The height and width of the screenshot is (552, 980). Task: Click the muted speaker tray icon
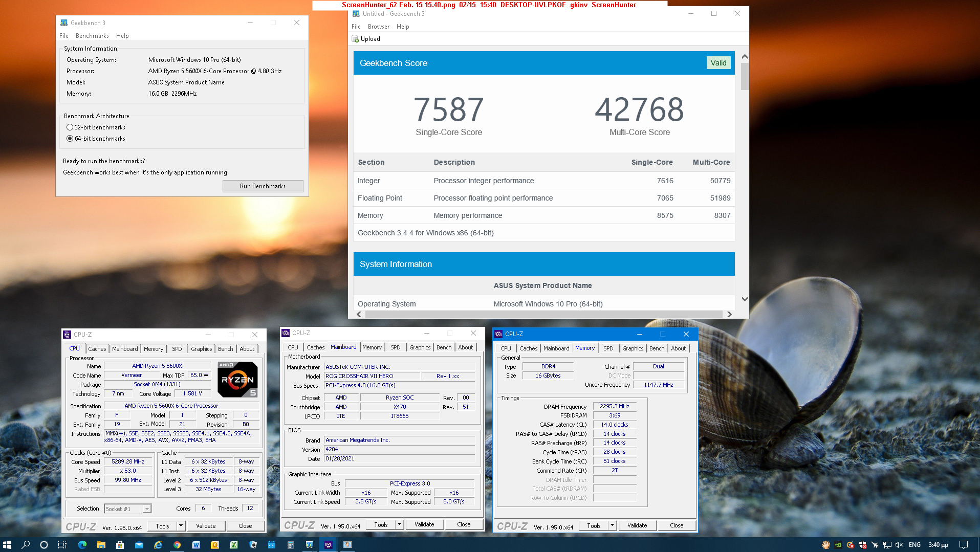tap(899, 545)
